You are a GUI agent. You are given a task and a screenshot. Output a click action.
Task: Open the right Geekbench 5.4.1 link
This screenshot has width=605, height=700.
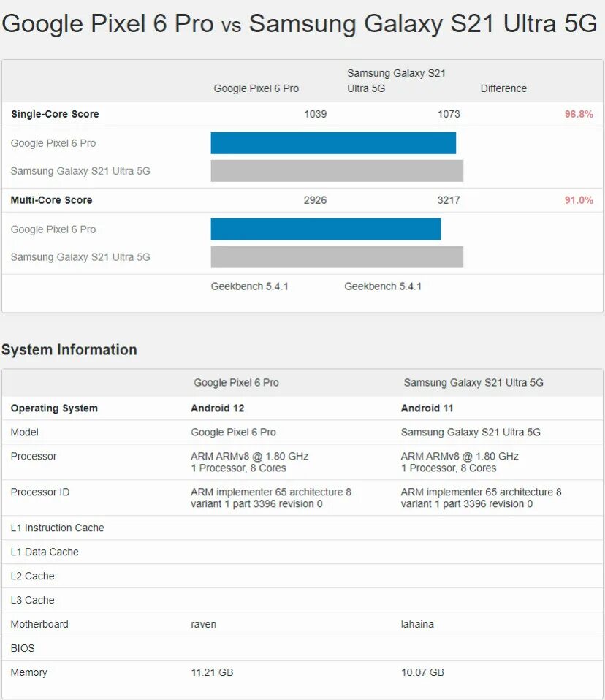383,286
